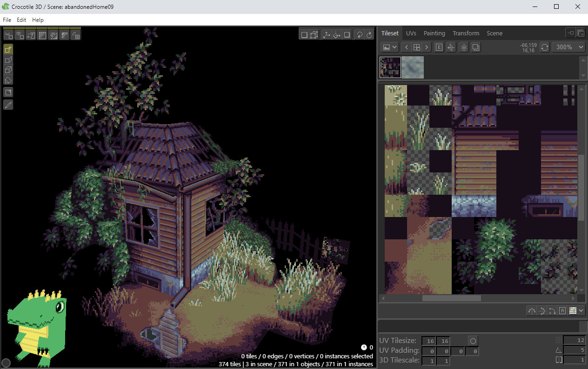Edit the UV Tilesize width field
Viewport: 588px width, 369px height.
click(x=428, y=341)
